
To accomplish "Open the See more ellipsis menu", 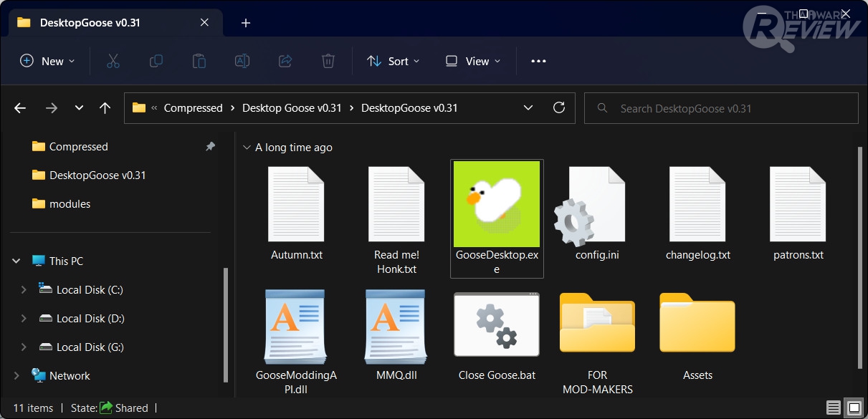I will click(538, 62).
